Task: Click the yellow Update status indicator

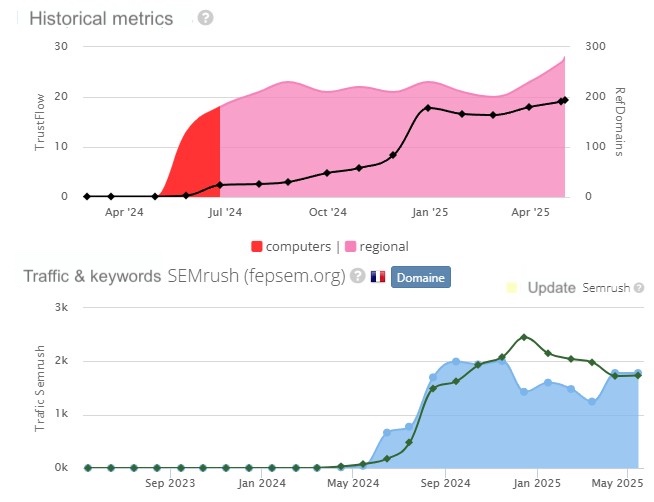Action: point(512,288)
